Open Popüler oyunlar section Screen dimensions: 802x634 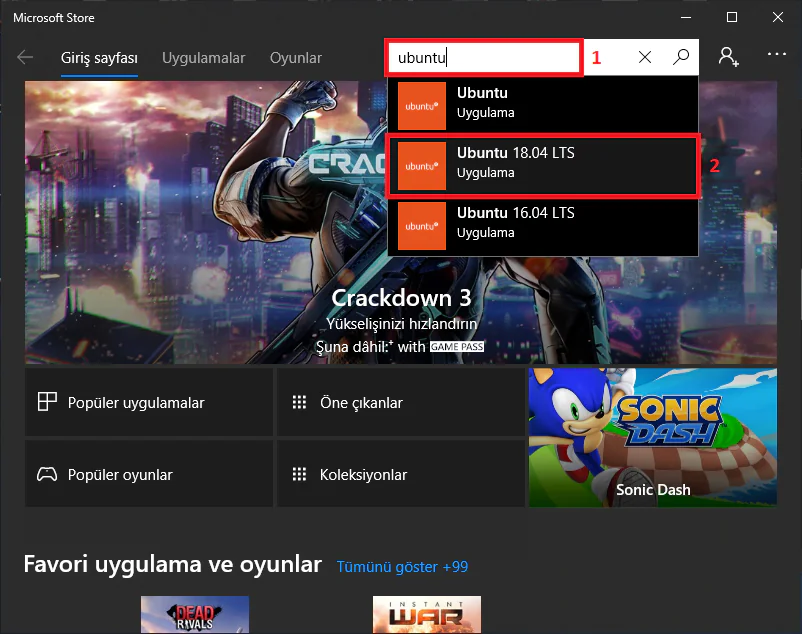pyautogui.click(x=149, y=474)
